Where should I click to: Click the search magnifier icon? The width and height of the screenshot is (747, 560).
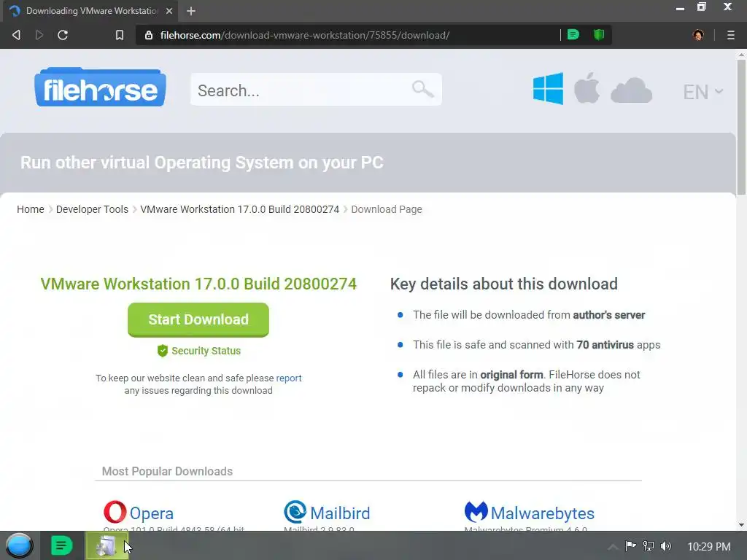422,89
